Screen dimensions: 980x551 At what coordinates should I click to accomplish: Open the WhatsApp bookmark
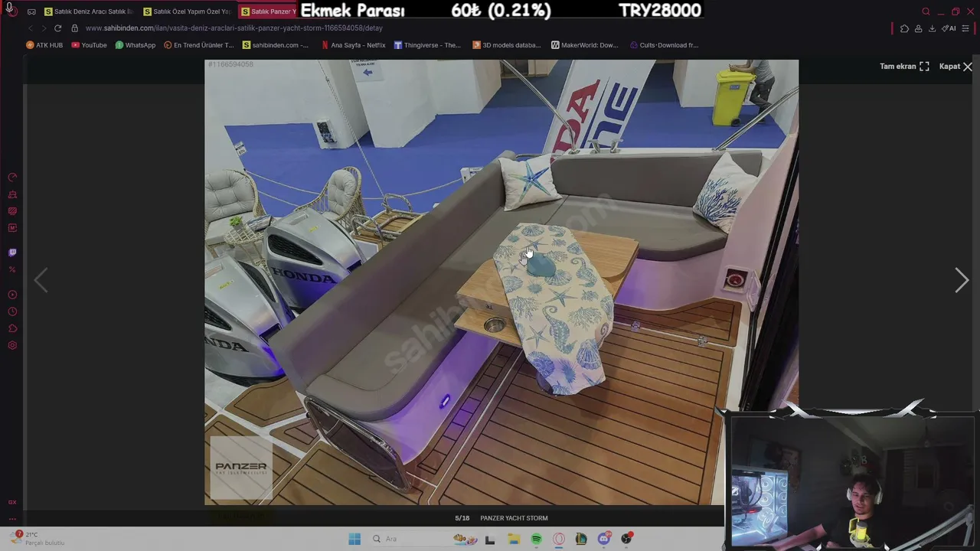click(136, 45)
